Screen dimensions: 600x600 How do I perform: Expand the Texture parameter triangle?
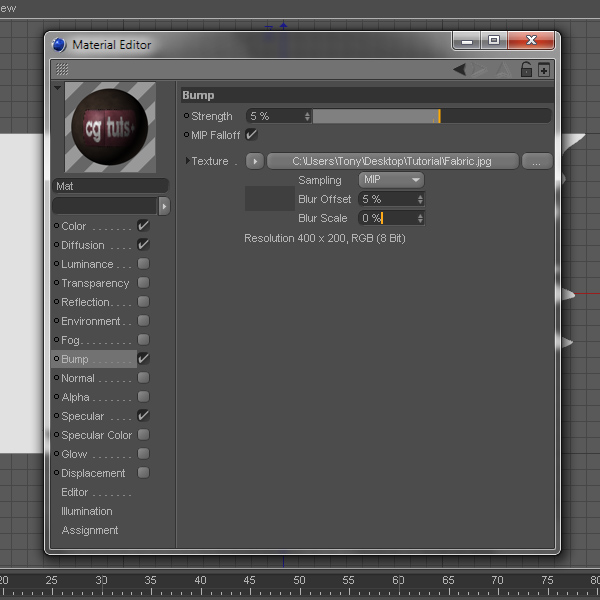click(187, 161)
